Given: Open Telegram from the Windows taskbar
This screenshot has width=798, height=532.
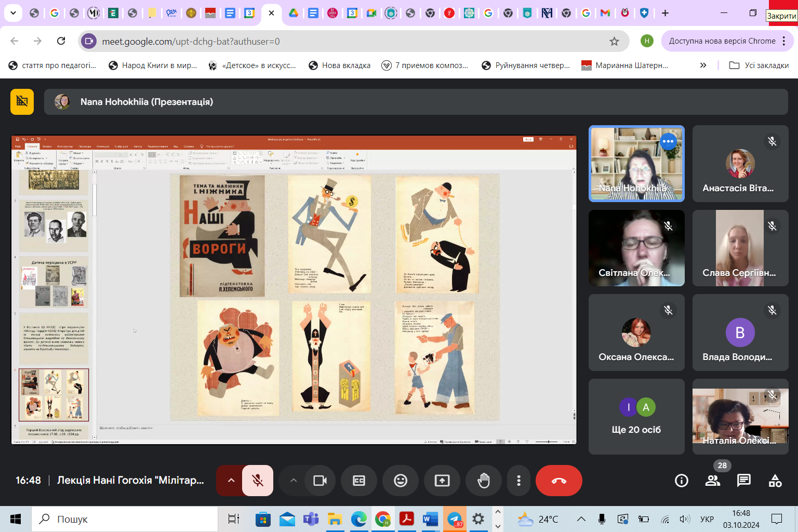Looking at the screenshot, I should (455, 519).
